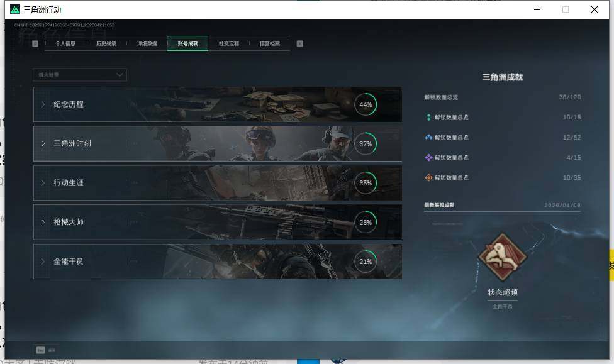Screen dimensions: 614x364
Task: Expand the 全能干员 row chevron
Action: click(43, 261)
